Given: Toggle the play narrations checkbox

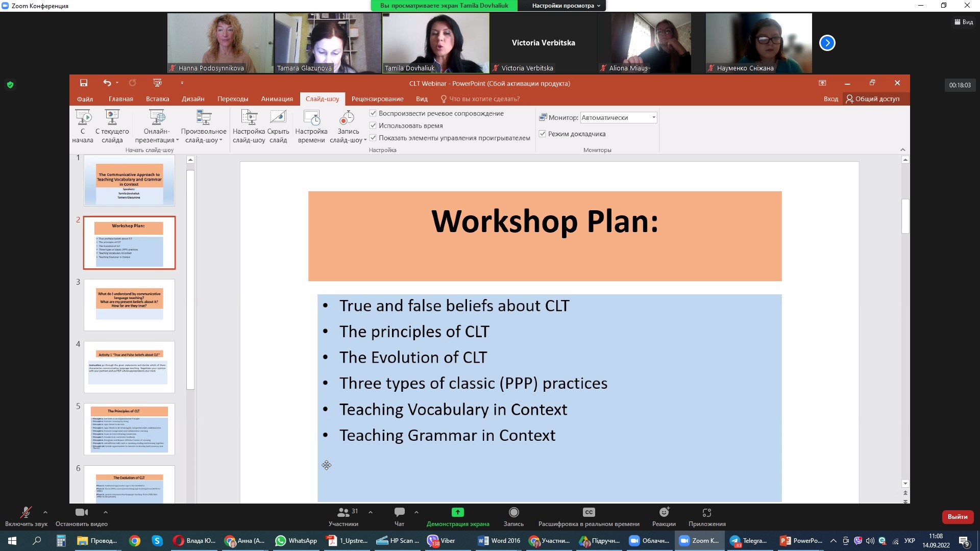Looking at the screenshot, I should tap(373, 113).
